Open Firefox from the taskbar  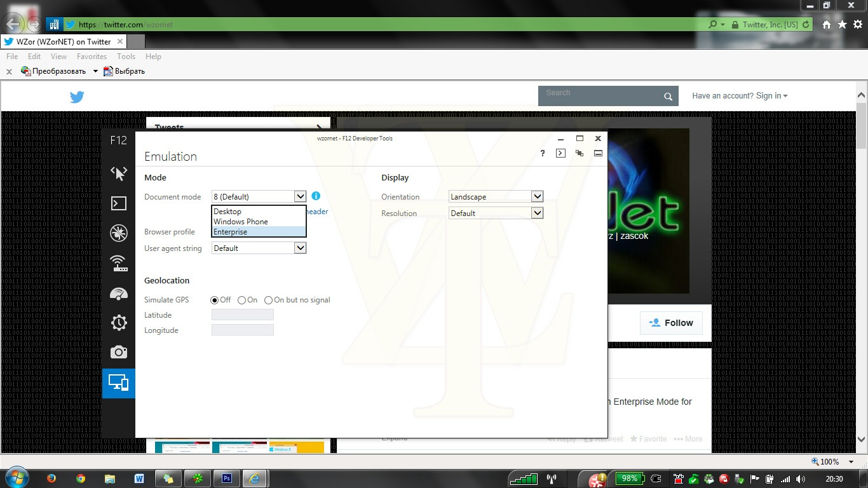point(51,478)
